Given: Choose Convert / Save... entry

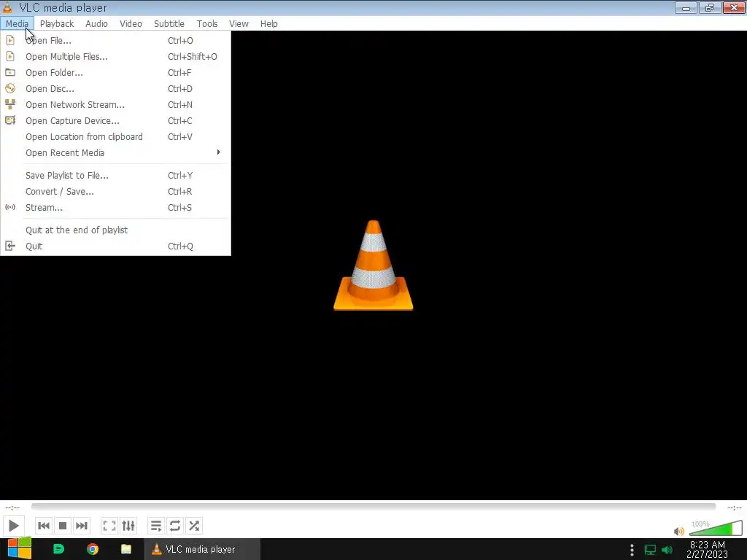Looking at the screenshot, I should pos(116,192).
